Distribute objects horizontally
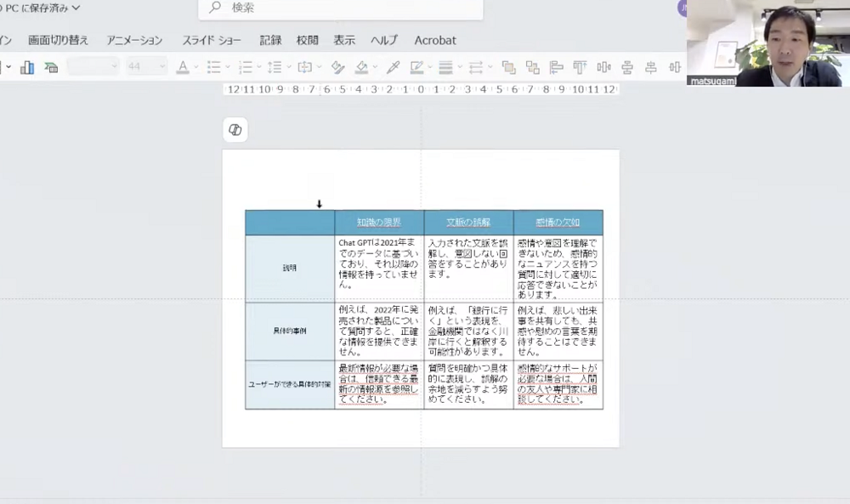 pos(603,67)
